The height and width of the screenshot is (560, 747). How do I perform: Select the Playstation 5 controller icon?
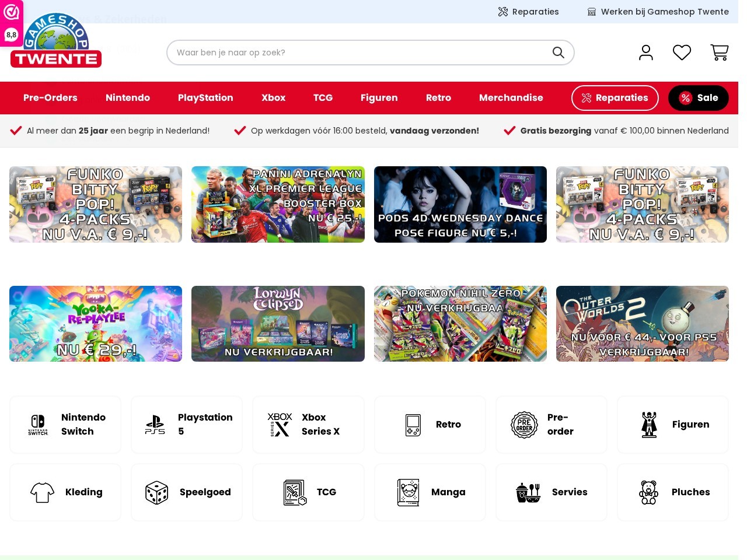click(x=155, y=425)
